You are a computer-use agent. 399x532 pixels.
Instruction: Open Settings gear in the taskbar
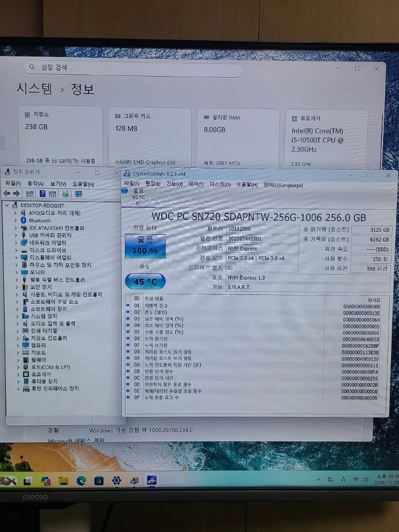coord(117,480)
